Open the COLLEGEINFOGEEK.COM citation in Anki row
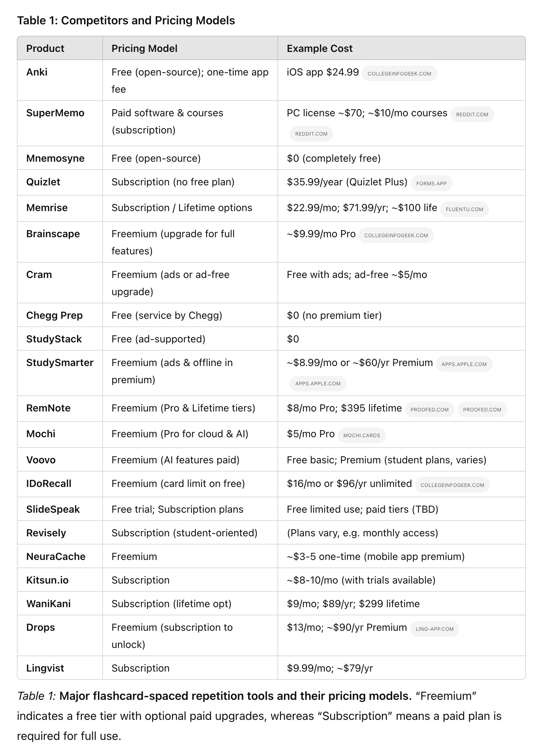The image size is (547, 756). [399, 73]
